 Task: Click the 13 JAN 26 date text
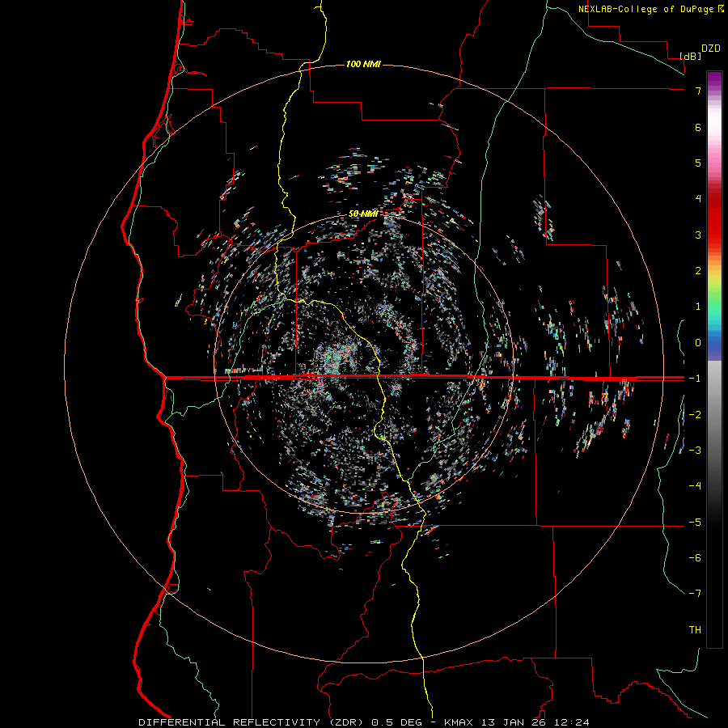(x=514, y=722)
